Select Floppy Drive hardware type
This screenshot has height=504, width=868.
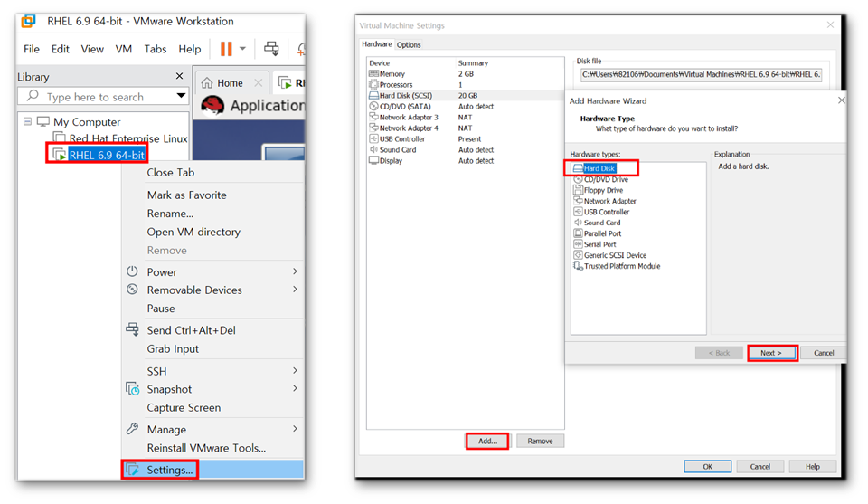pos(598,190)
